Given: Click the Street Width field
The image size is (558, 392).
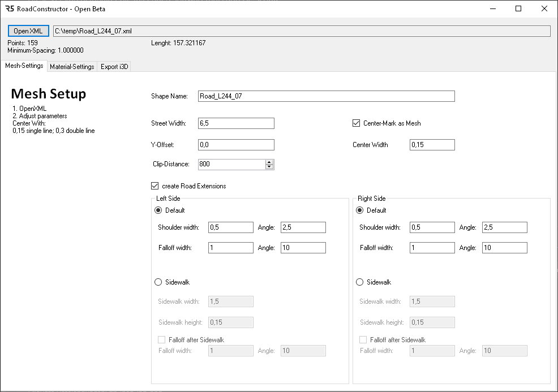Looking at the screenshot, I should point(237,123).
